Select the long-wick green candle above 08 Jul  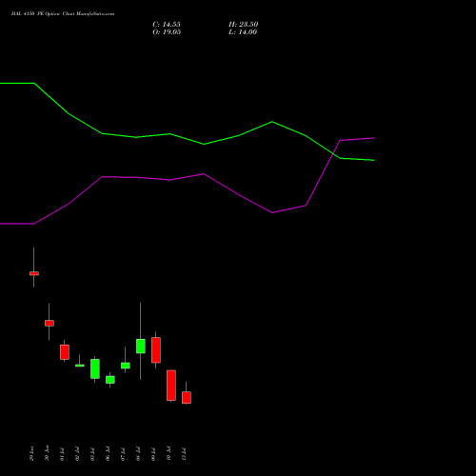point(141,346)
